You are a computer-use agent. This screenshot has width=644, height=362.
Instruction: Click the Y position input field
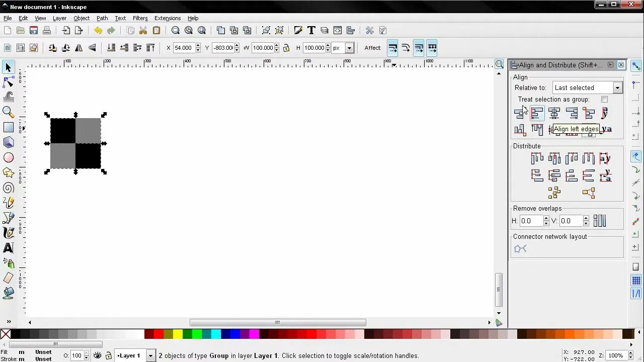[x=223, y=48]
